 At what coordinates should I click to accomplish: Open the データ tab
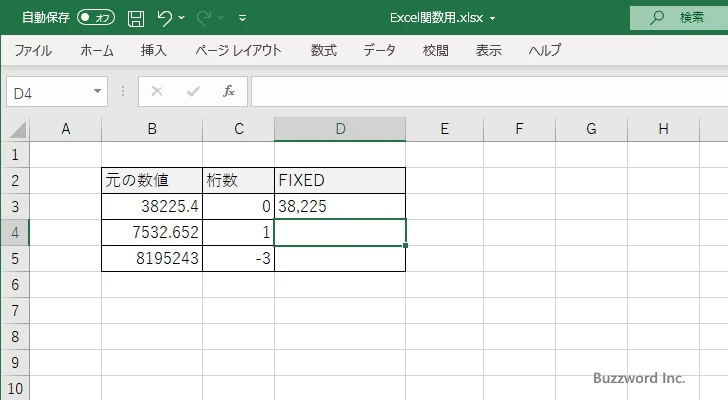click(379, 50)
